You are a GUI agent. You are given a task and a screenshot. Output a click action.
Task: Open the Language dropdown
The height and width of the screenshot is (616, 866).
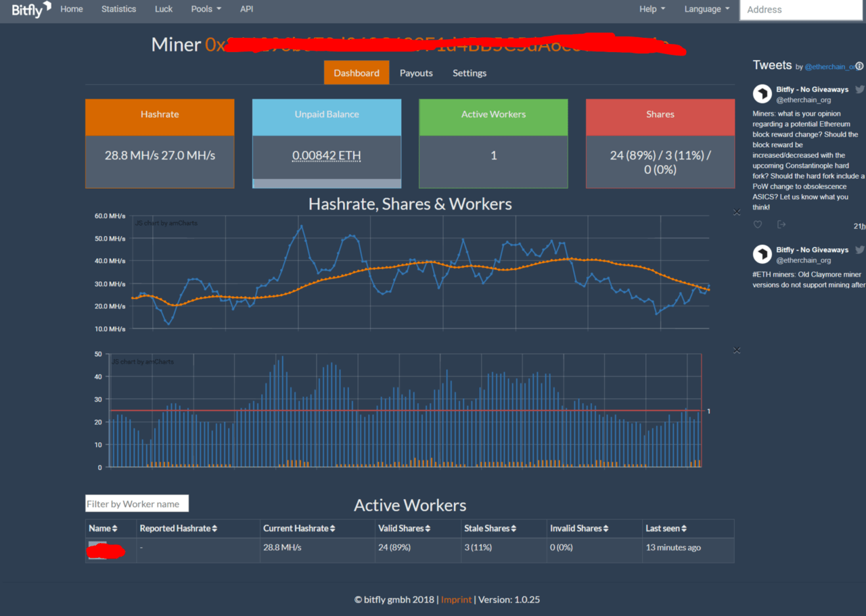tap(706, 9)
